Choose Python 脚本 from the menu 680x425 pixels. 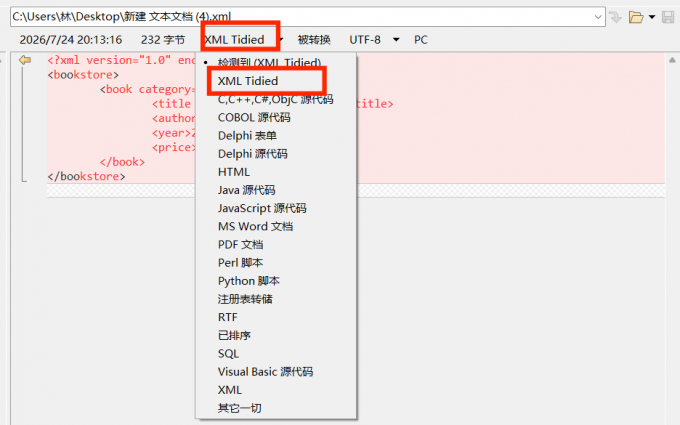(248, 281)
